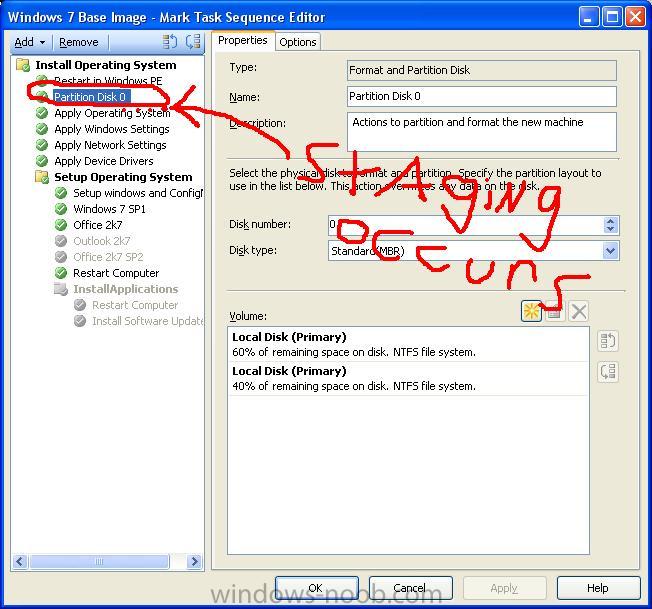The image size is (652, 609).
Task: Select the grayed Restart Computer step
Action: [x=135, y=305]
